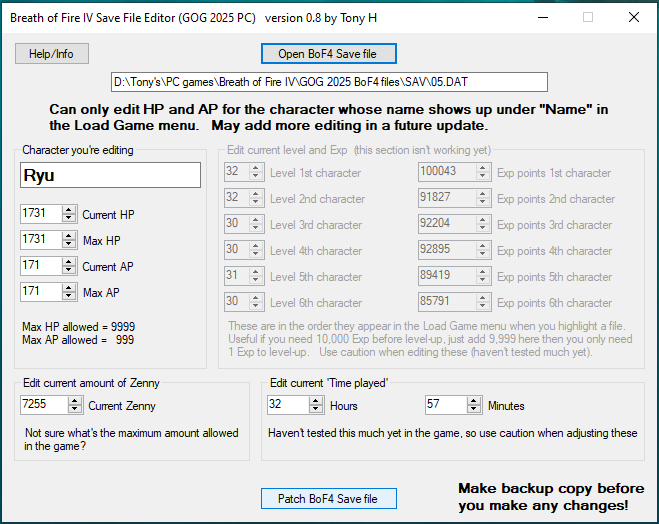Viewport: 659px width, 524px height.
Task: Click Level 4th character spinner field
Action: tap(244, 250)
